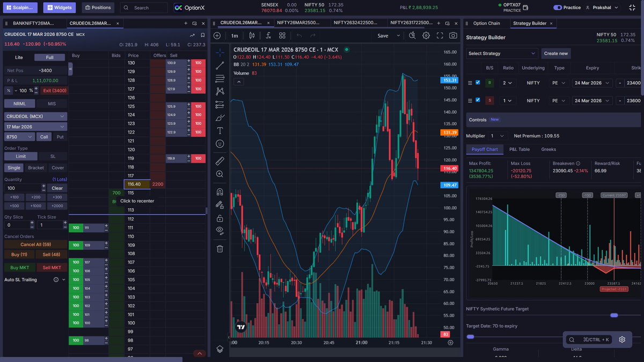644x362 pixels.
Task: Select Cover order variety
Action: coord(57,168)
